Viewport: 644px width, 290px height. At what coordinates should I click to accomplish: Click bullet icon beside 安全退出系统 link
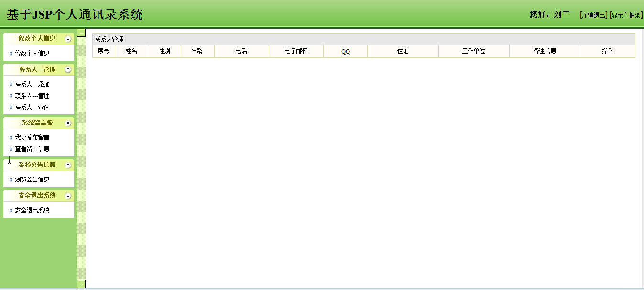[x=11, y=210]
